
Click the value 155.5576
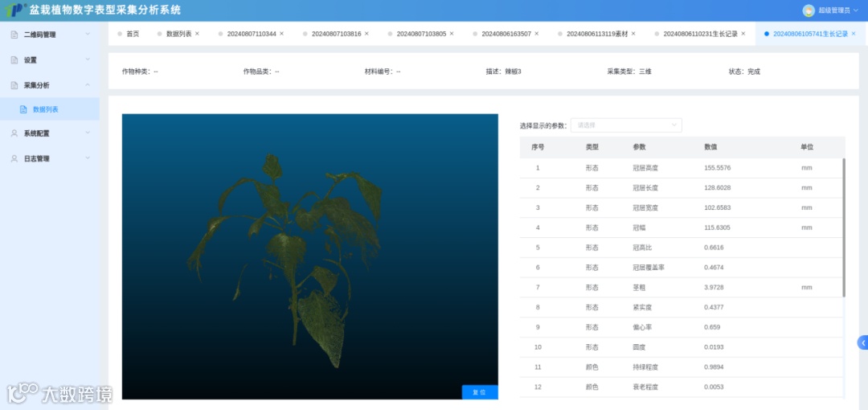(x=718, y=168)
